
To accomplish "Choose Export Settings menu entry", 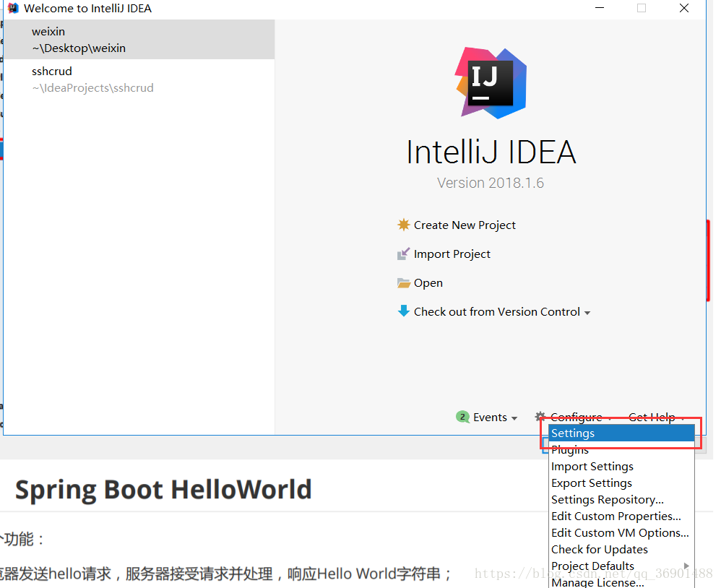I will click(622, 483).
